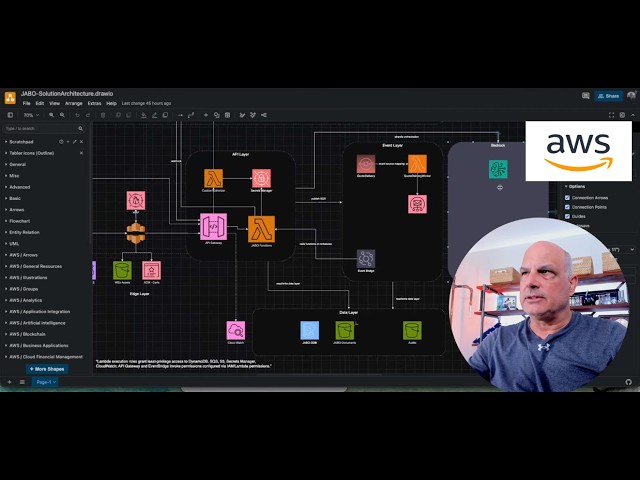Open the Help menu
This screenshot has width=640, height=480.
pyautogui.click(x=111, y=103)
